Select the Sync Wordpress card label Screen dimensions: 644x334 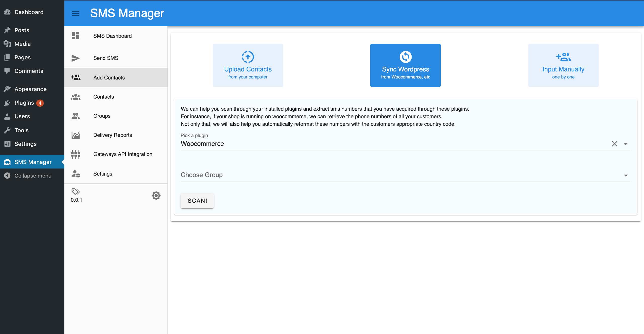pos(406,69)
